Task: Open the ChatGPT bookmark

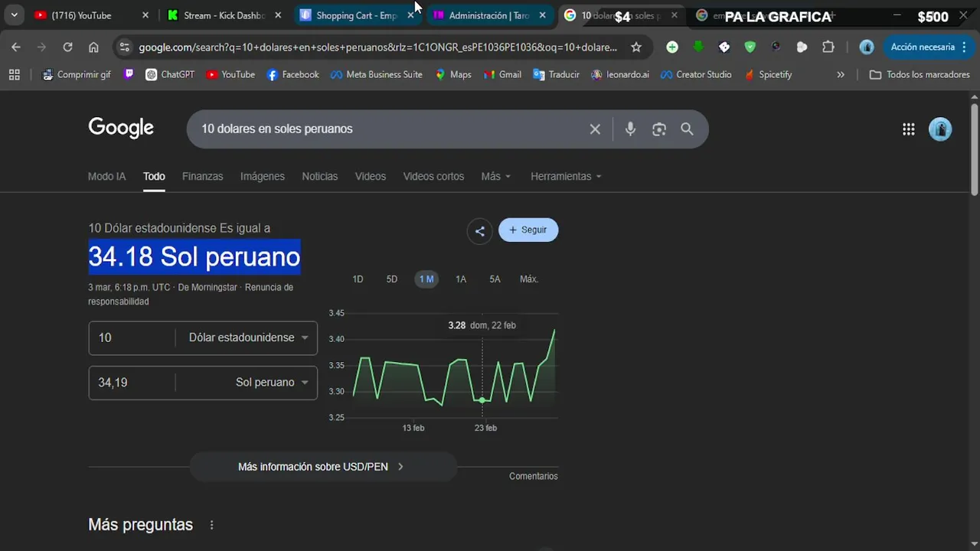Action: [170, 75]
